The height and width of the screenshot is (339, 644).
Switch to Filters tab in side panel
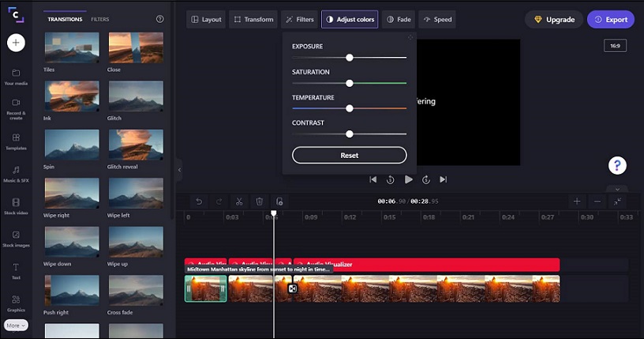pyautogui.click(x=99, y=19)
